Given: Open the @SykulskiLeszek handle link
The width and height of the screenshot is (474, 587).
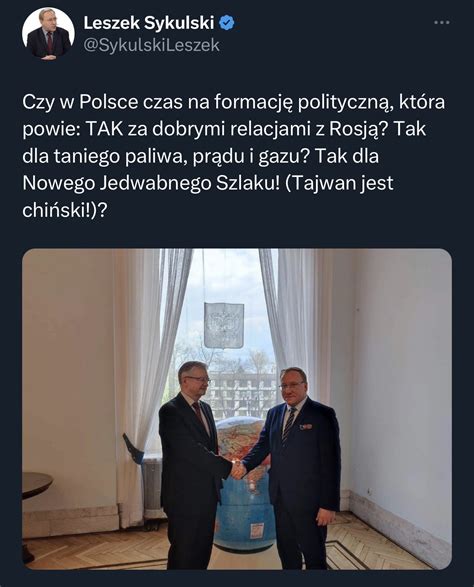Looking at the screenshot, I should [151, 45].
